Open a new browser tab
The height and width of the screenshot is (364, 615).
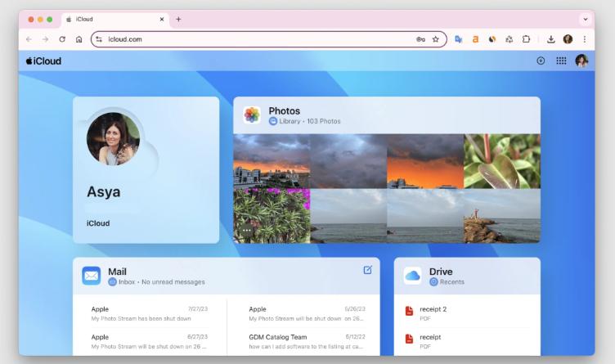178,19
